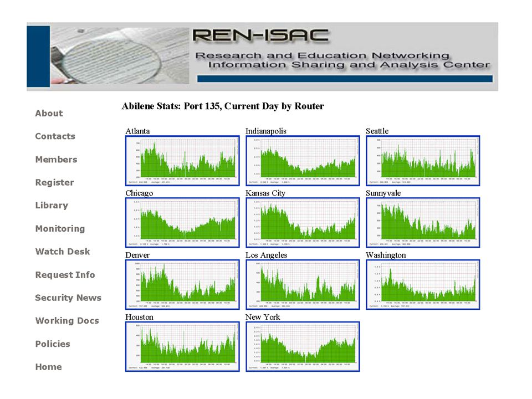Viewport: 532px width, 399px height.
Task: Select the Denver traffic chart
Action: pos(182,285)
